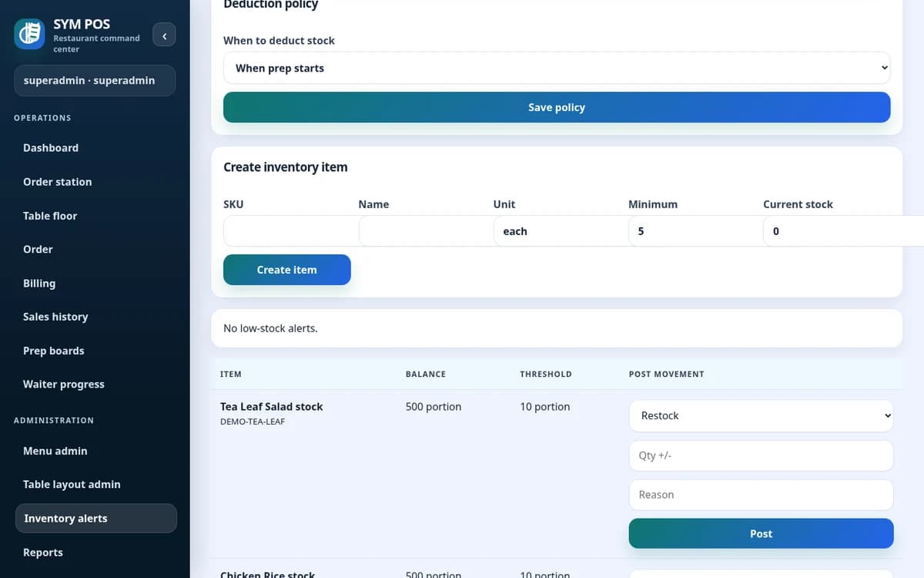Open the Billing section

(39, 283)
